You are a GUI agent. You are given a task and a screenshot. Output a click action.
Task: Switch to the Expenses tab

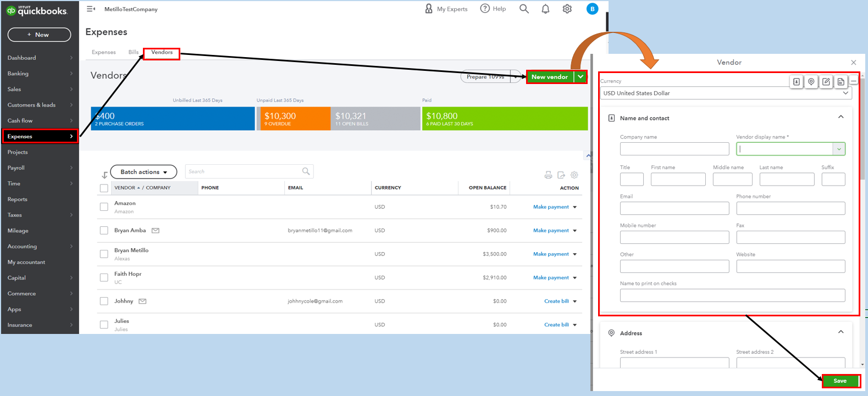[104, 52]
